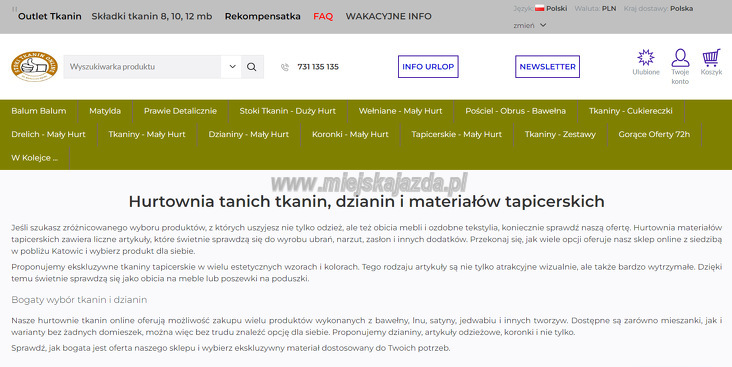
Task: Open Gorące Oferty 72h category
Action: [x=654, y=134]
